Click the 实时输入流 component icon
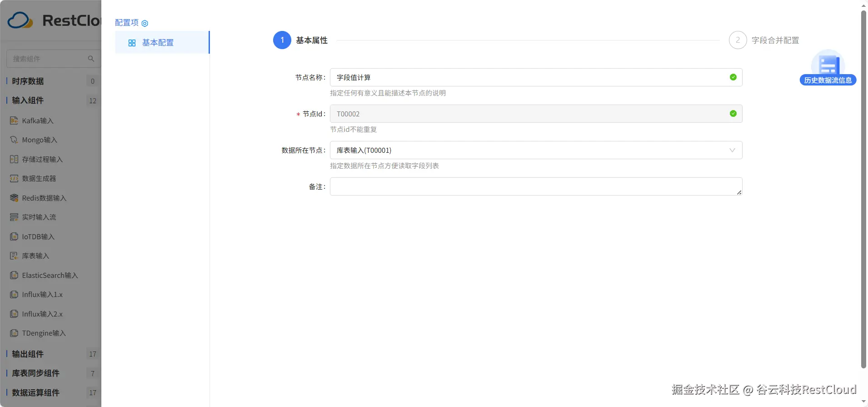Screen dimensions: 868x407 [14, 217]
